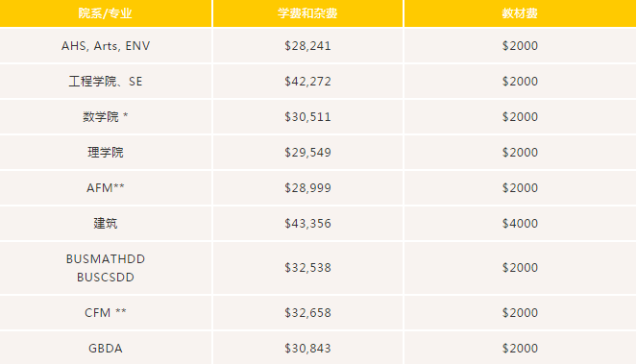Click the $28,999 tuition value

307,187
